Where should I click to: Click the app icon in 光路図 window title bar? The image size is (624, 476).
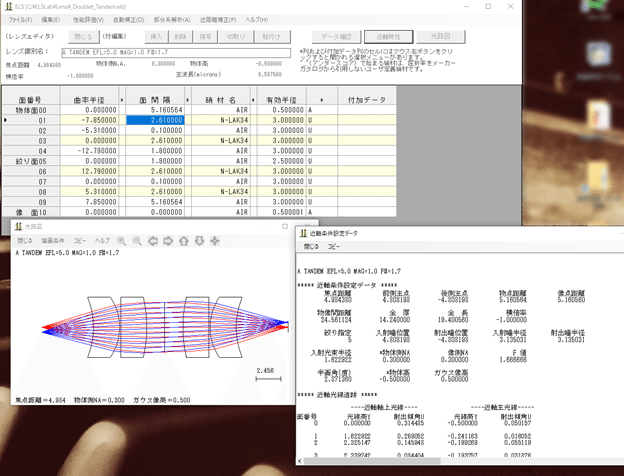pos(18,226)
